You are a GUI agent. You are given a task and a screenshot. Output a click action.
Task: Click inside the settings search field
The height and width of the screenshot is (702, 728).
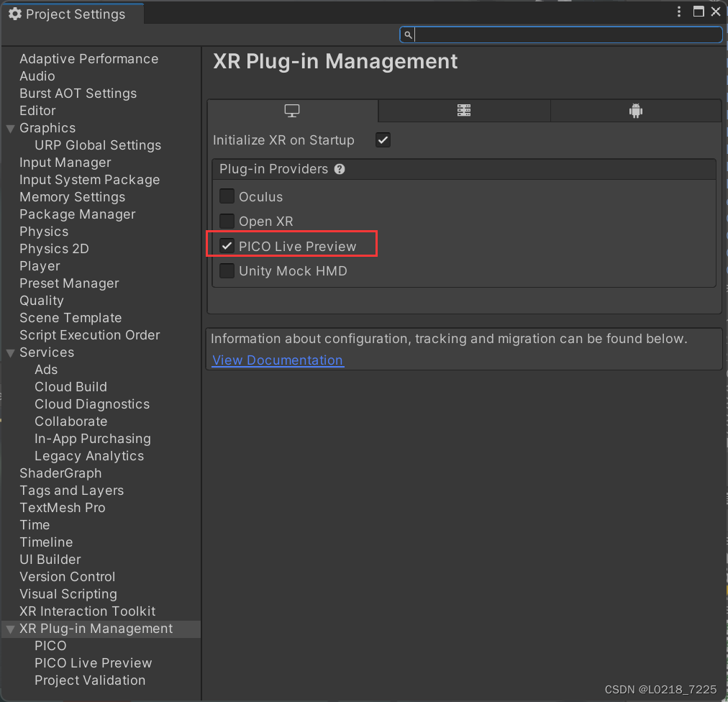click(x=561, y=34)
